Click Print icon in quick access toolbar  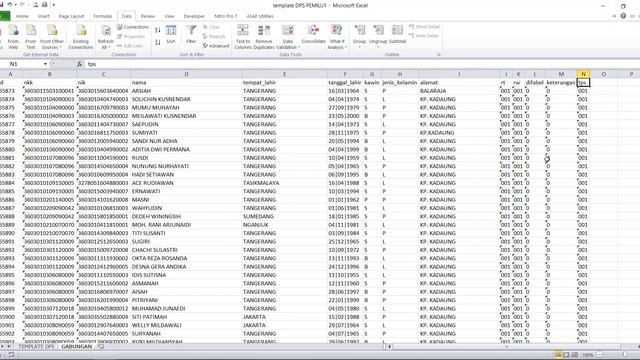(44, 5)
